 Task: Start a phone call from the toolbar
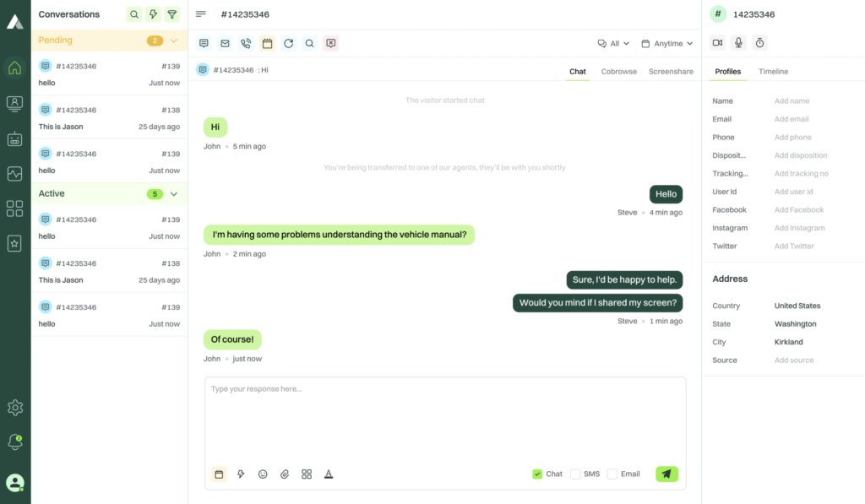pyautogui.click(x=246, y=44)
